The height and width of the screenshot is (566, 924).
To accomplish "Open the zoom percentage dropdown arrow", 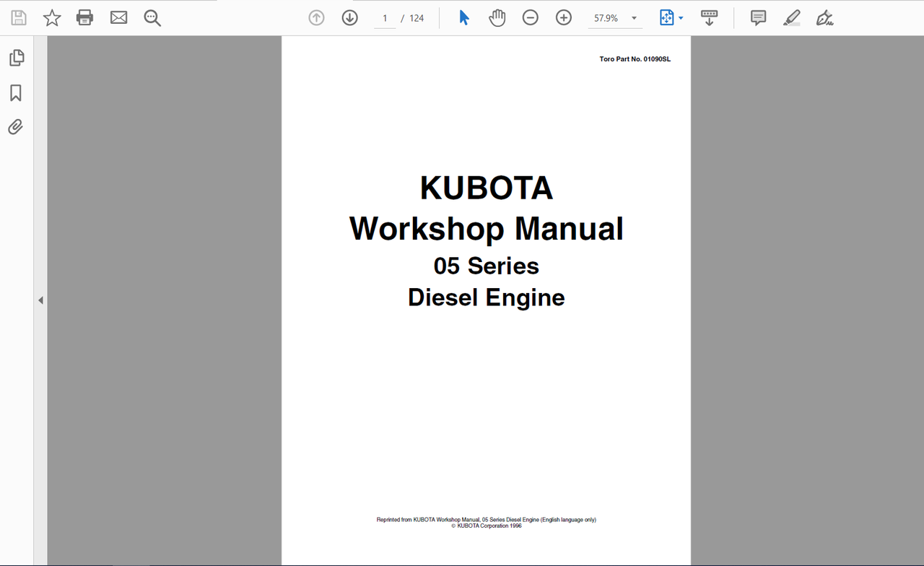I will point(634,18).
